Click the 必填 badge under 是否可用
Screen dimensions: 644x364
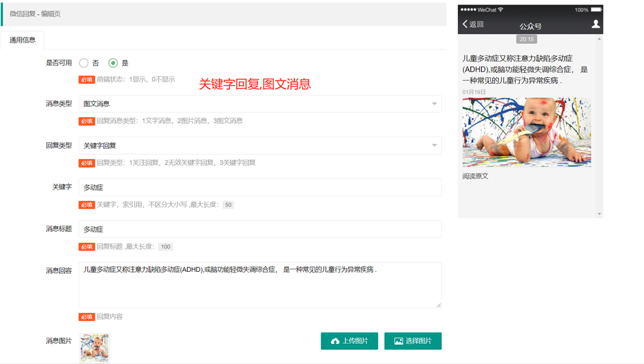(87, 80)
